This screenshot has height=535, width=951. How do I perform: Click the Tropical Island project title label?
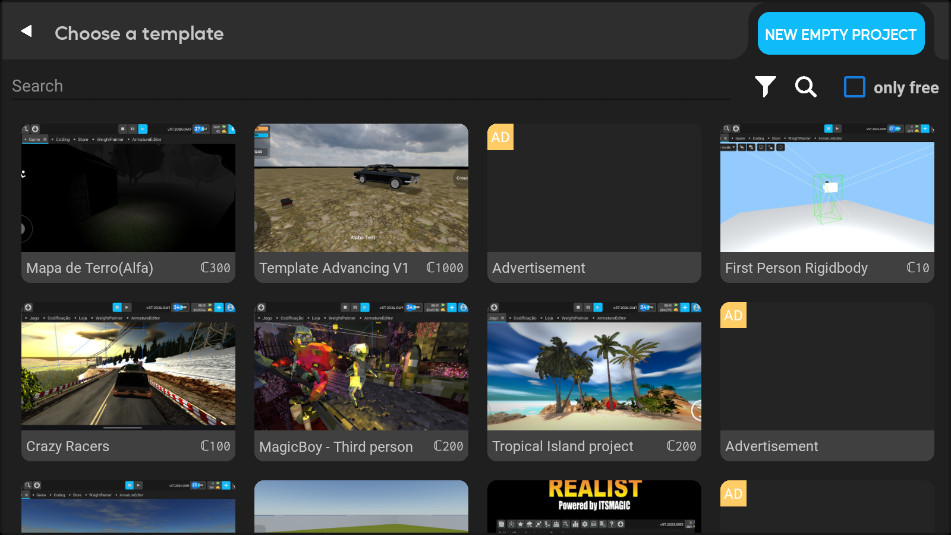coord(563,446)
